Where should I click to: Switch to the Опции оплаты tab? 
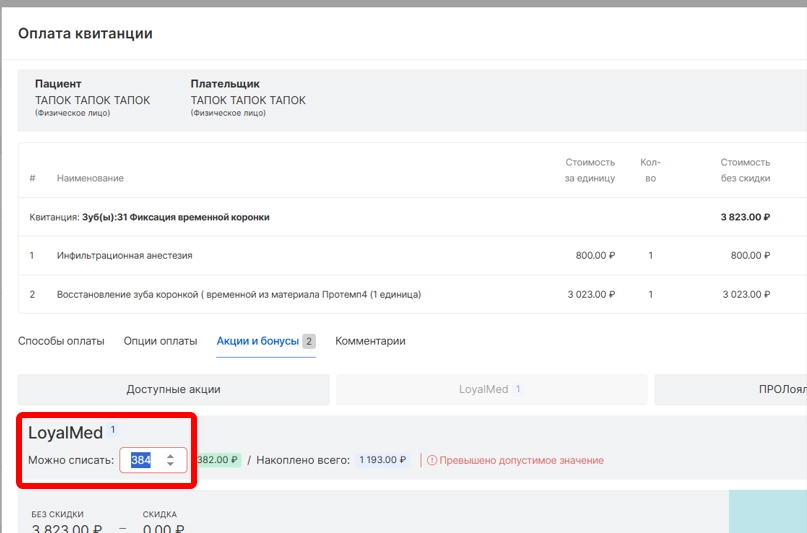point(160,341)
